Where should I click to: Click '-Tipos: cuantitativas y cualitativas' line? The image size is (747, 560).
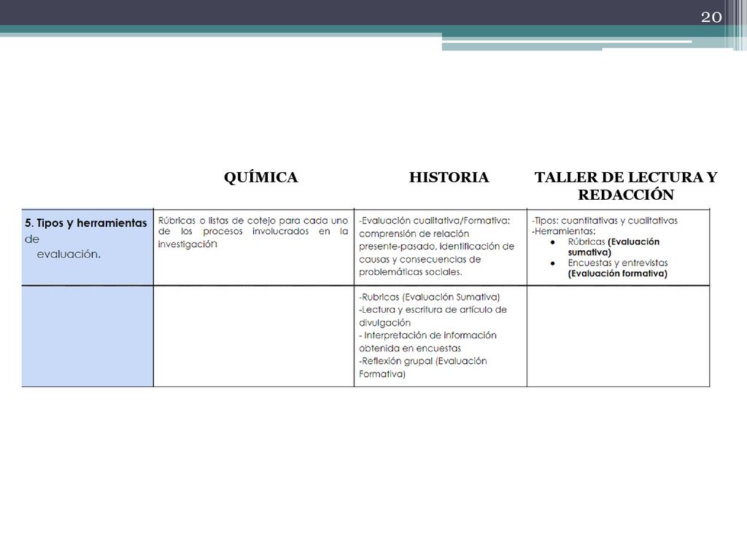pyautogui.click(x=605, y=220)
